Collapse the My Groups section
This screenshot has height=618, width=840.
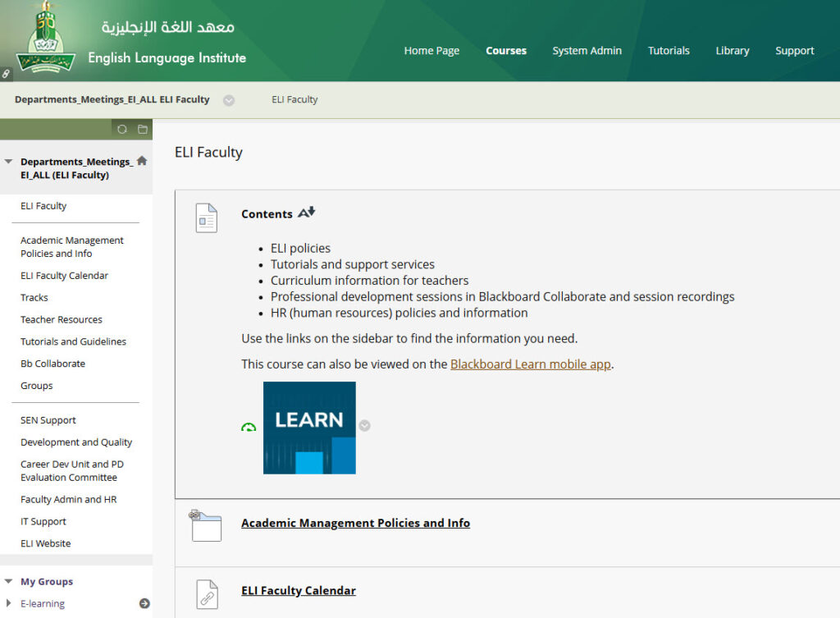point(8,581)
